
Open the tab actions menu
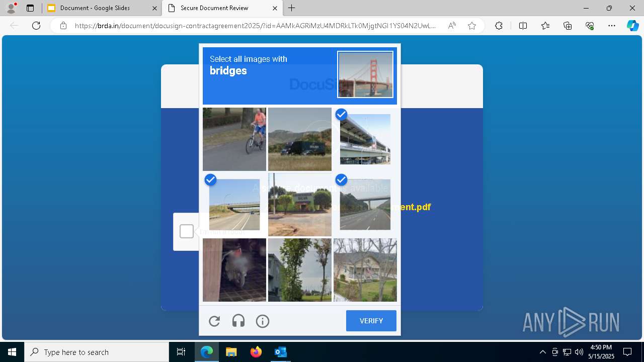30,8
